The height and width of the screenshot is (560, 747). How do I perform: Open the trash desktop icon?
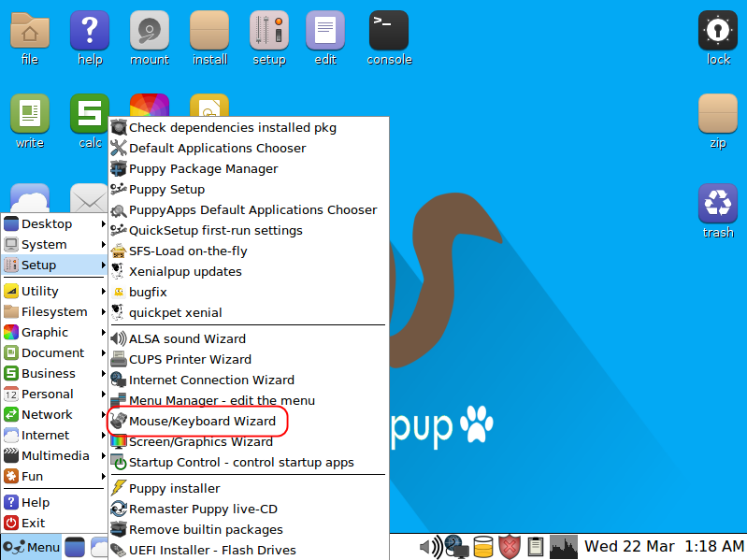(718, 203)
